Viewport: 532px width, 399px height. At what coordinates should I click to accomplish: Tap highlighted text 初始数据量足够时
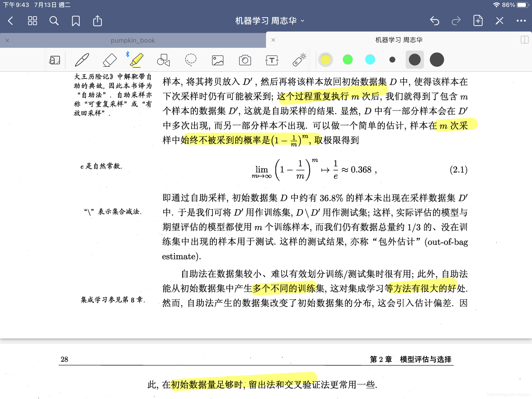pyautogui.click(x=207, y=384)
